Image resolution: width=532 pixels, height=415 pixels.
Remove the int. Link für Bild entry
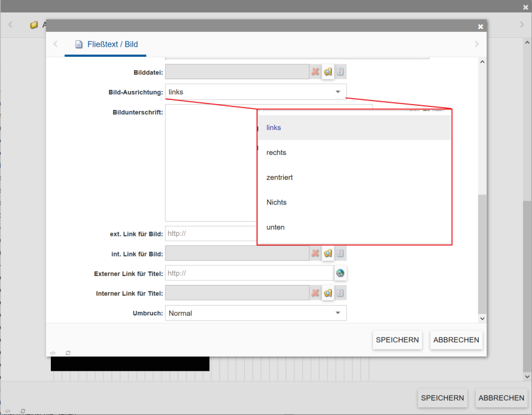tap(316, 254)
